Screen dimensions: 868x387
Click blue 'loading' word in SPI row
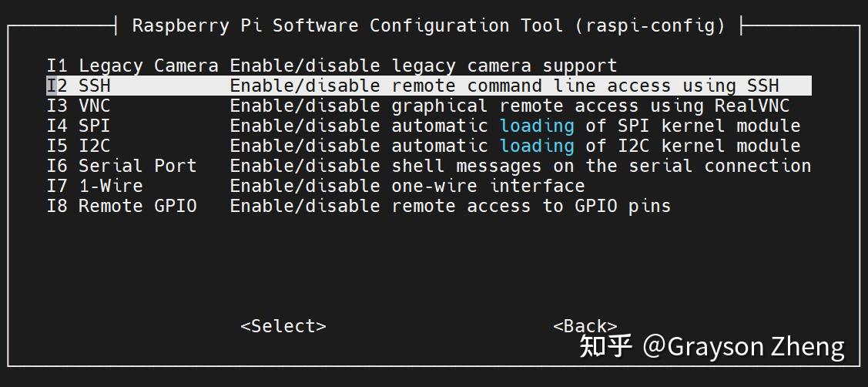pos(537,126)
